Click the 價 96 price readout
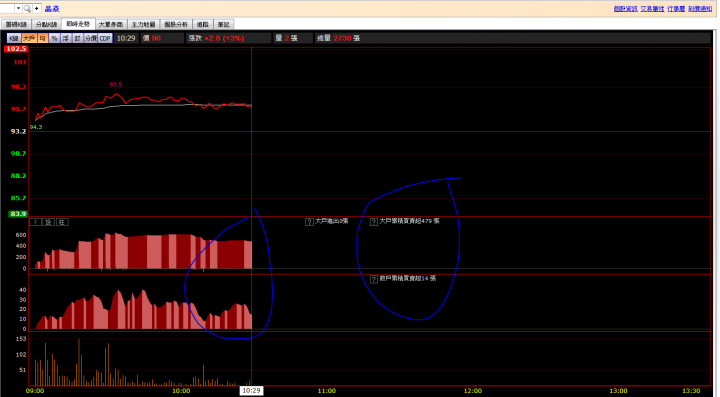720x397 pixels. click(152, 38)
